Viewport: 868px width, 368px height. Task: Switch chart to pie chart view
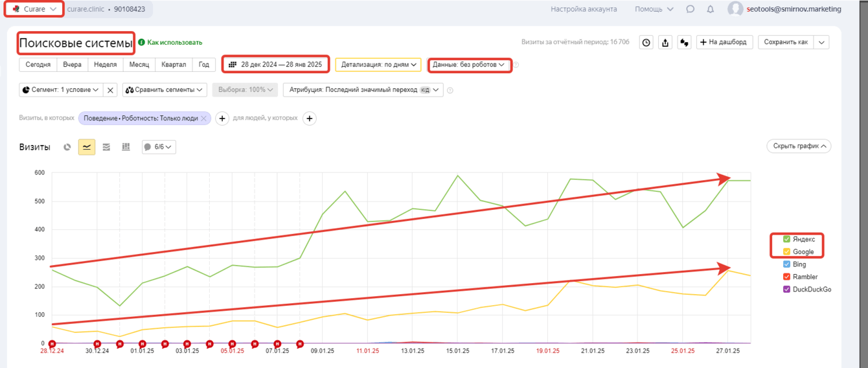(x=67, y=147)
